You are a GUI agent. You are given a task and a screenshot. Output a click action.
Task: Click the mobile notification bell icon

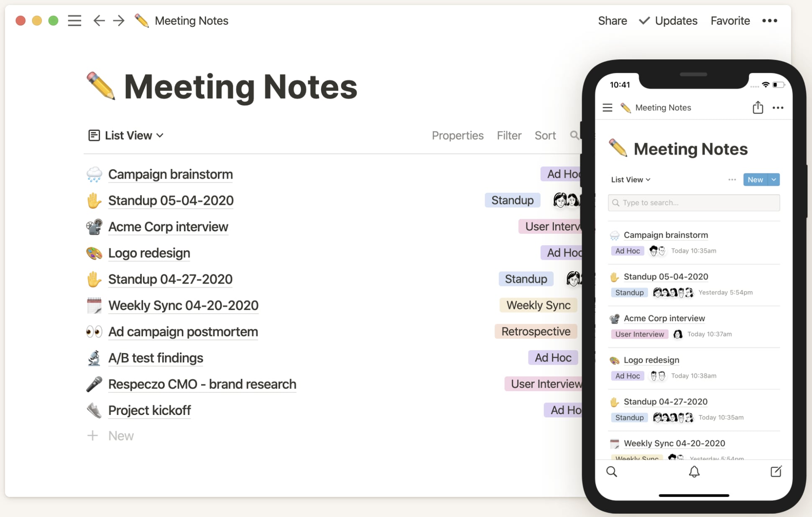pos(694,472)
